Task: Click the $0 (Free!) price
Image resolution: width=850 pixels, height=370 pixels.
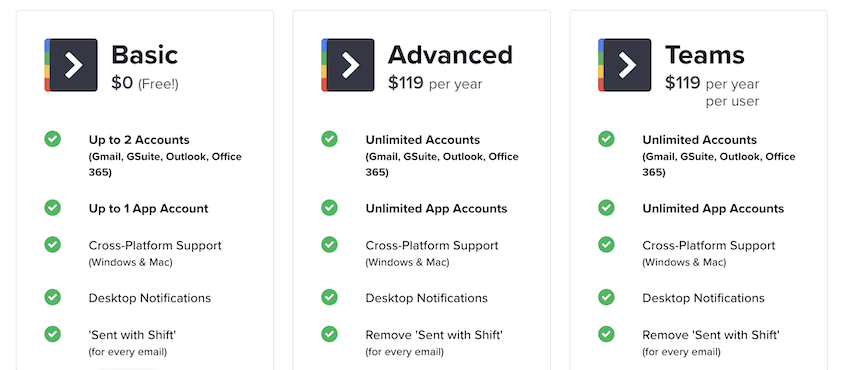Action: point(145,83)
